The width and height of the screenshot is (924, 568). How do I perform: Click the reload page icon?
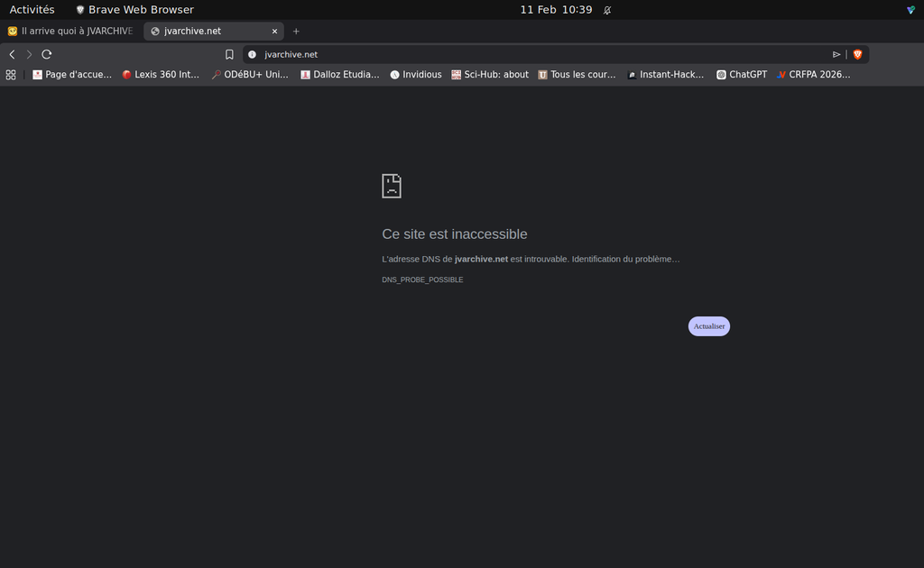point(47,54)
